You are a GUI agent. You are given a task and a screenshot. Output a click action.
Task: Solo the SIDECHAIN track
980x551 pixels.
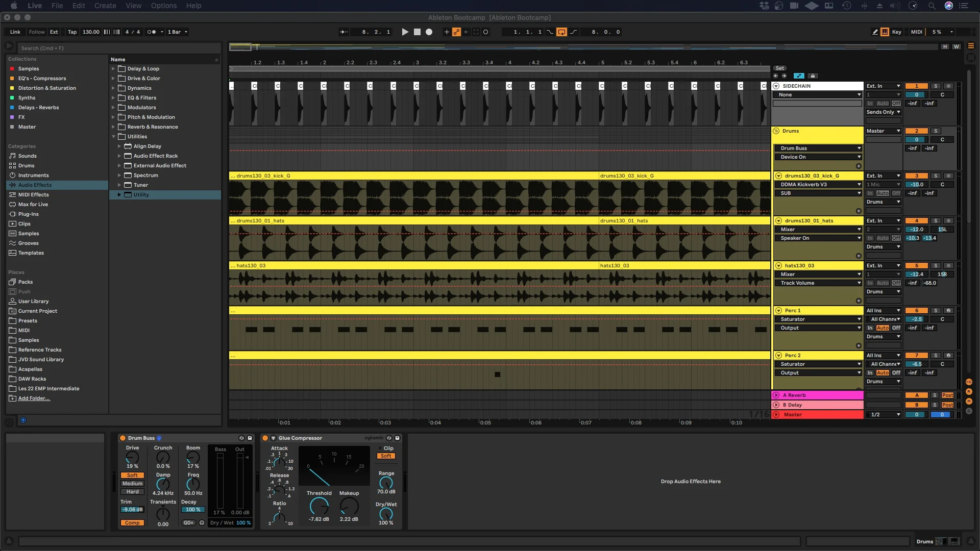pos(936,86)
